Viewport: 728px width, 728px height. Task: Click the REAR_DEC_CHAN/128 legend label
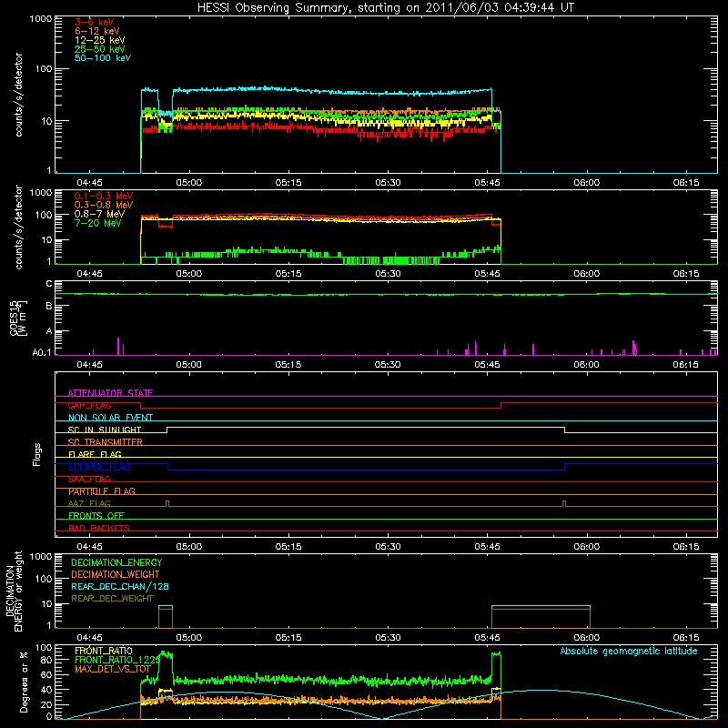tap(120, 586)
